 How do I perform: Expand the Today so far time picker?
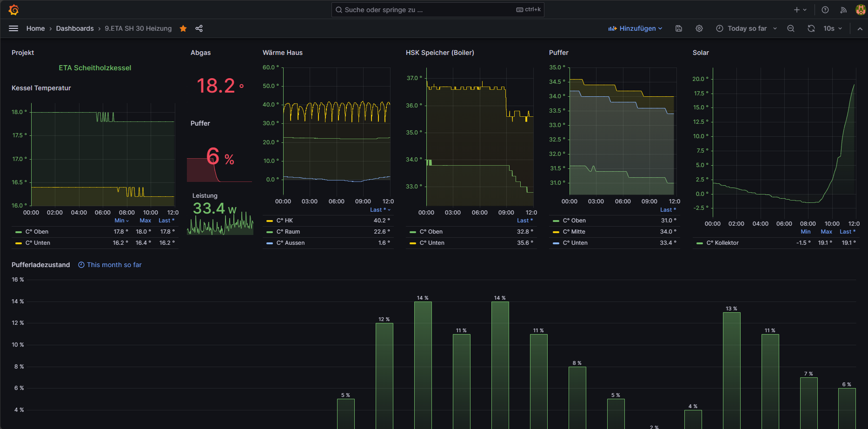[747, 28]
